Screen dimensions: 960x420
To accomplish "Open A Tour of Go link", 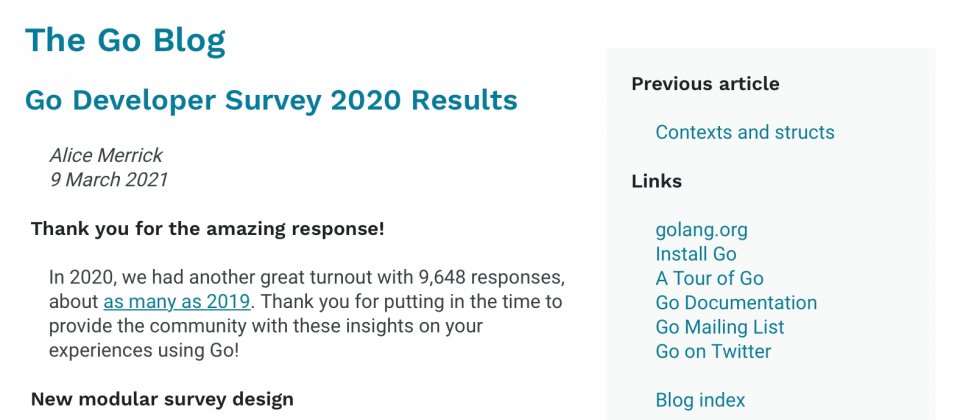I will 709,279.
